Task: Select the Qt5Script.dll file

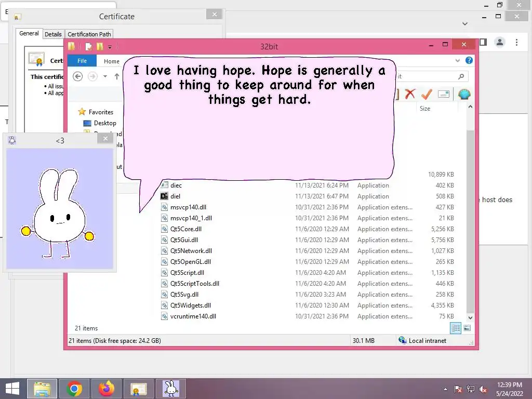Action: tap(187, 272)
